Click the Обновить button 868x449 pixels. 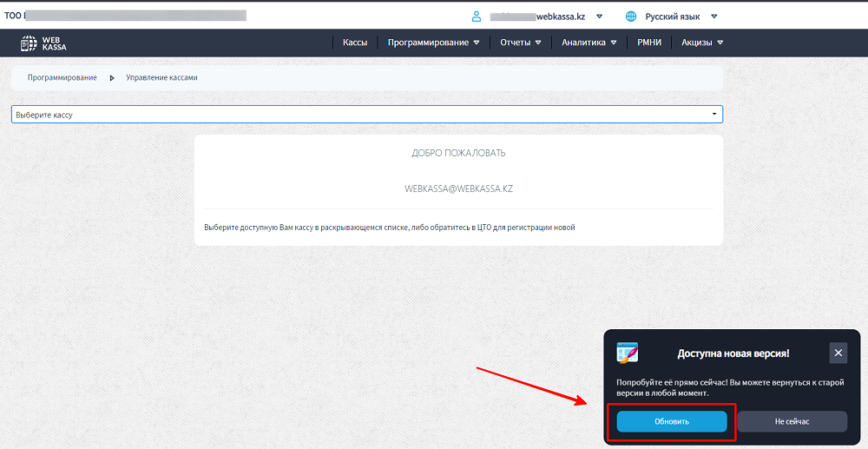672,421
